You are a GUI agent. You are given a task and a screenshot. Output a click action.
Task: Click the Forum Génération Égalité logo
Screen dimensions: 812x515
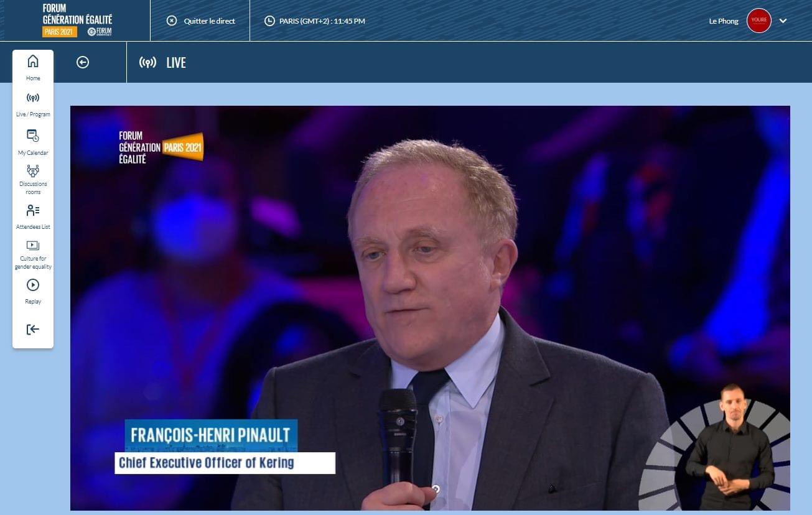click(x=77, y=21)
